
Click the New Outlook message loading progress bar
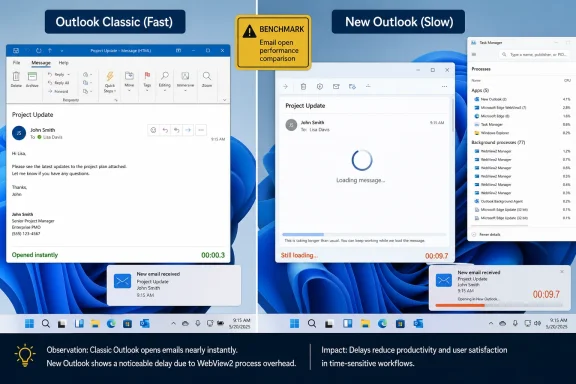pyautogui.click(x=364, y=234)
